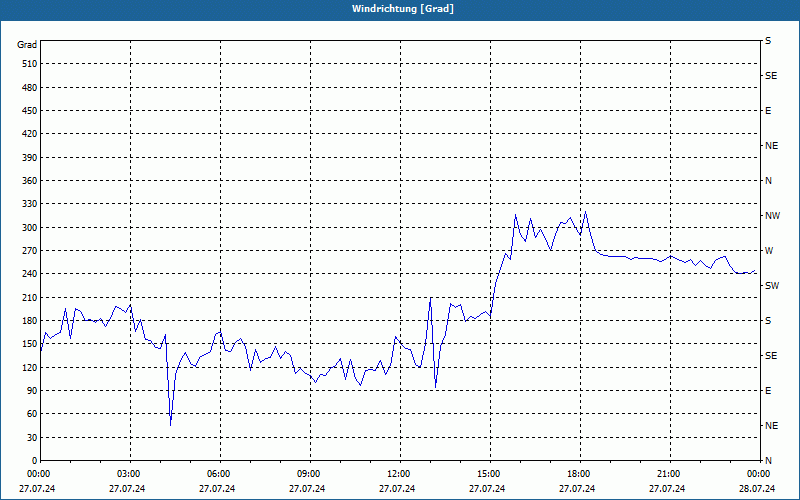This screenshot has height=500, width=800.
Task: Click the 270 y-axis label
Action: coord(29,251)
